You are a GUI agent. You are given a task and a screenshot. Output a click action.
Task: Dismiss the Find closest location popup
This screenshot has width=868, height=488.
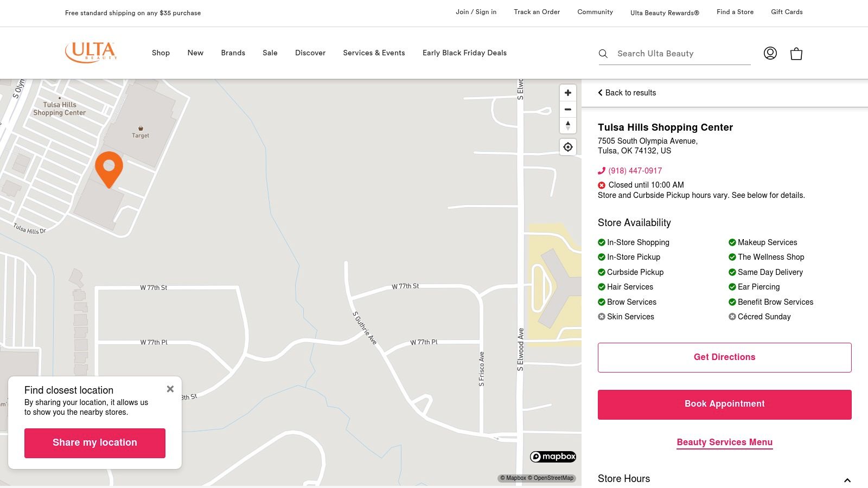coord(170,389)
